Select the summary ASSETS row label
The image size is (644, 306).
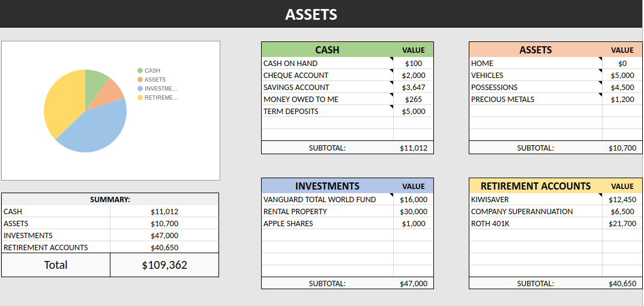[x=56, y=223]
